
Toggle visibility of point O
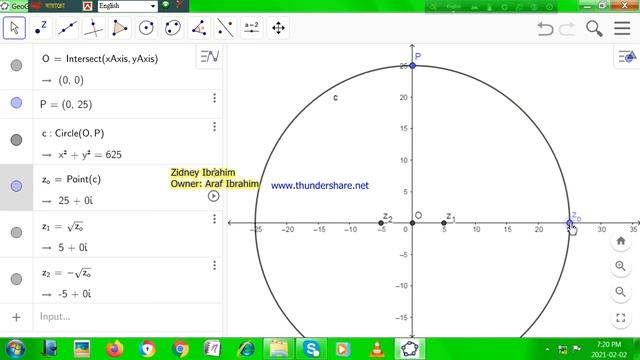click(x=16, y=65)
